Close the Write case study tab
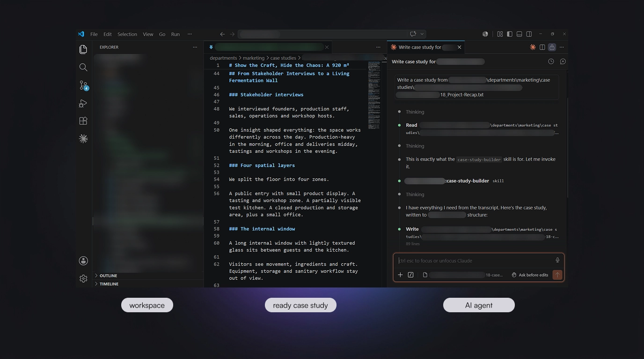 pyautogui.click(x=459, y=47)
